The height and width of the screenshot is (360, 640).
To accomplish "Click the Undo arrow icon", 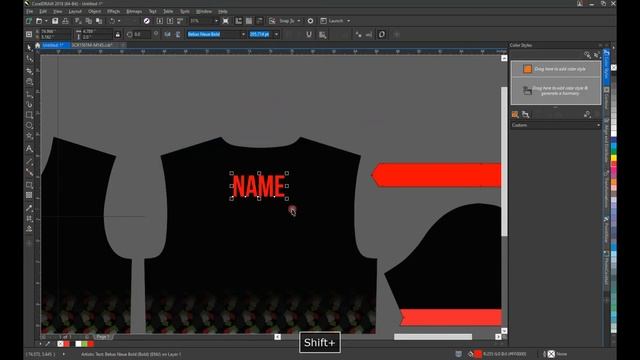I will [112, 21].
